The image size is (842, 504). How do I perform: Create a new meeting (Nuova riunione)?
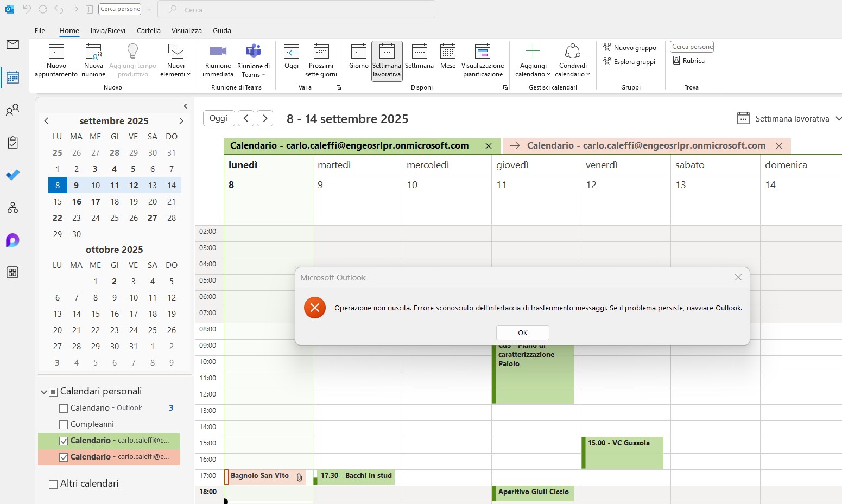[93, 61]
